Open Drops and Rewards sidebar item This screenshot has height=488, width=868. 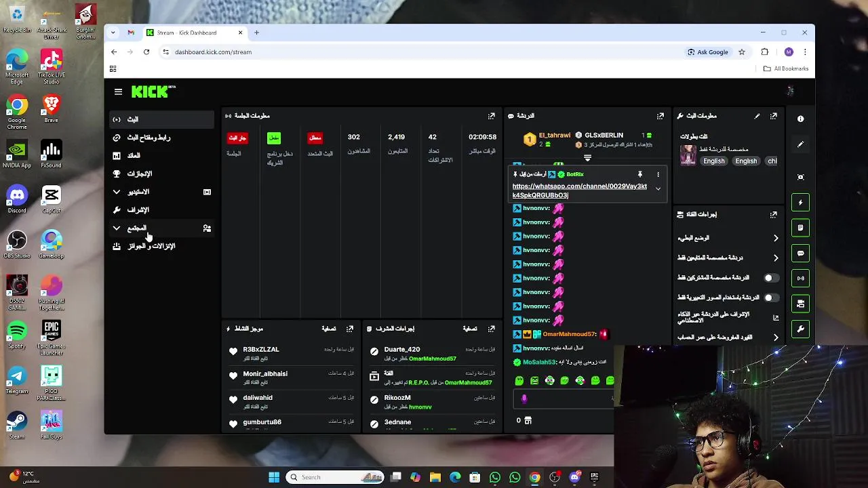pos(161,247)
